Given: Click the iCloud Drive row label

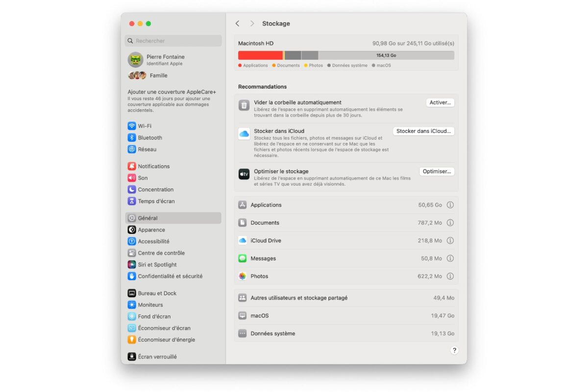Looking at the screenshot, I should 266,240.
